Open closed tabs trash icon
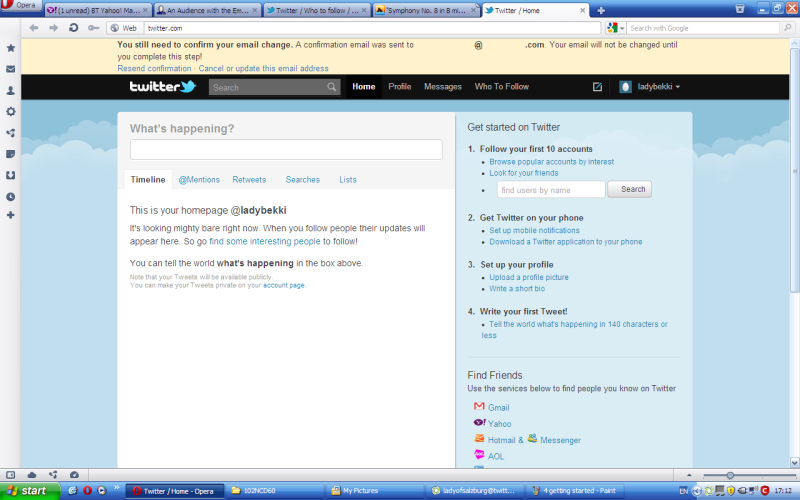 [x=740, y=9]
